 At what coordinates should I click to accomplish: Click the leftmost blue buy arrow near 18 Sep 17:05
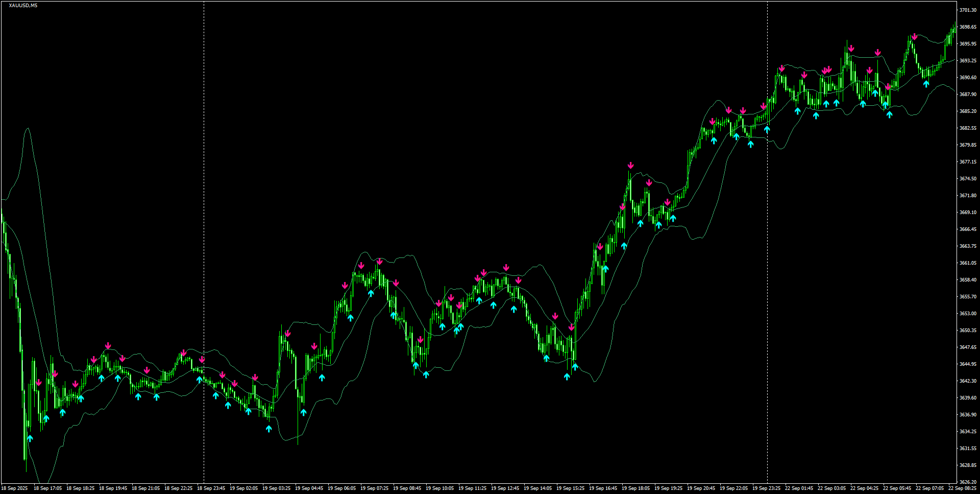pos(30,438)
